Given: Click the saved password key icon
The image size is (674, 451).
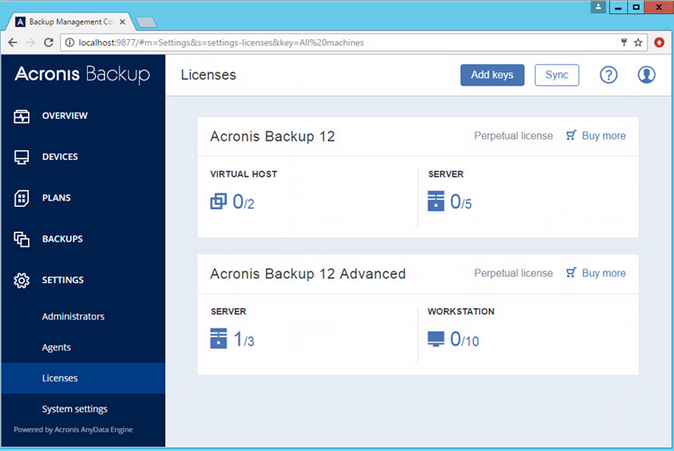Looking at the screenshot, I should (624, 42).
